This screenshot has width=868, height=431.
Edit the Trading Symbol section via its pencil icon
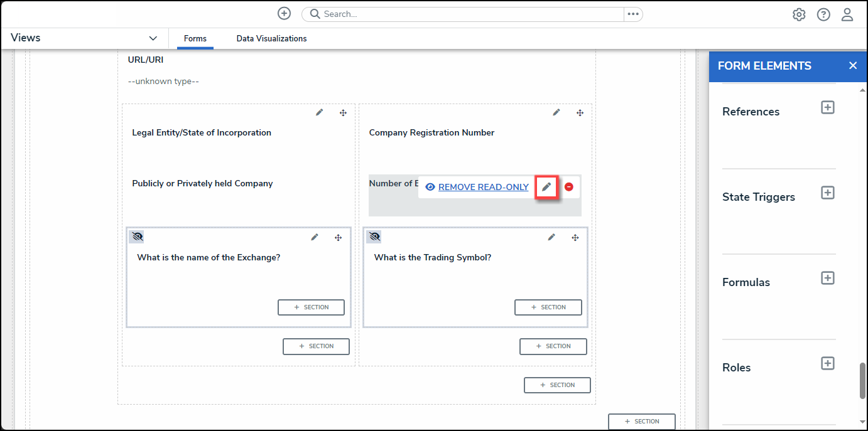(x=551, y=237)
